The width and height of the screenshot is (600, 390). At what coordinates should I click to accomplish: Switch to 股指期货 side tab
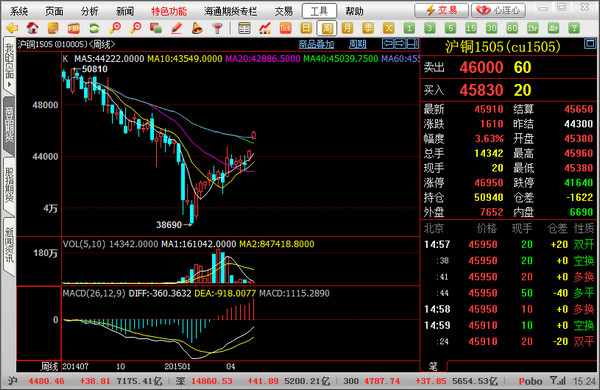pyautogui.click(x=9, y=185)
